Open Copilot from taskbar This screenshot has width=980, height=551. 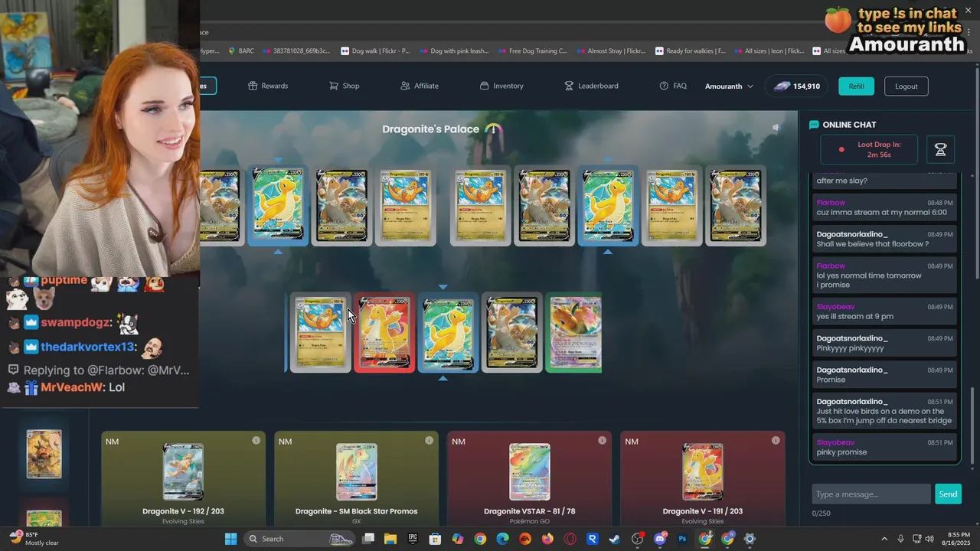(458, 539)
